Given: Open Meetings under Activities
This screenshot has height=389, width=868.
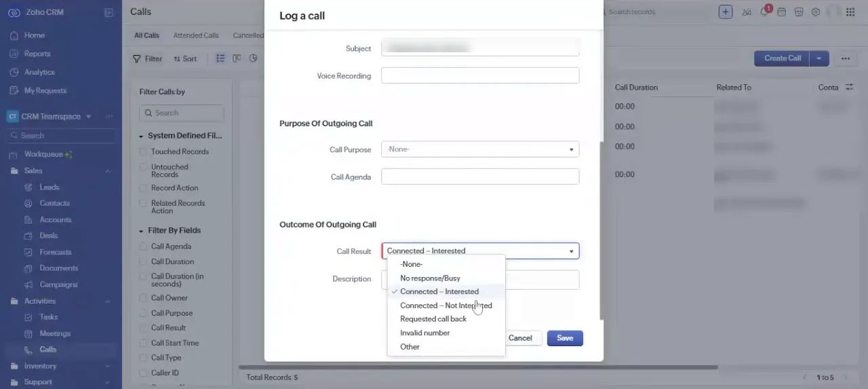Looking at the screenshot, I should coord(55,333).
